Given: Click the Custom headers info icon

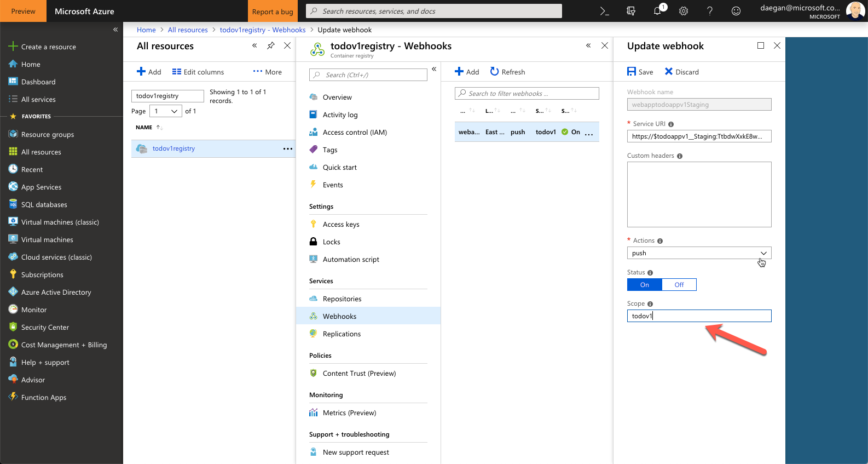Looking at the screenshot, I should click(680, 156).
